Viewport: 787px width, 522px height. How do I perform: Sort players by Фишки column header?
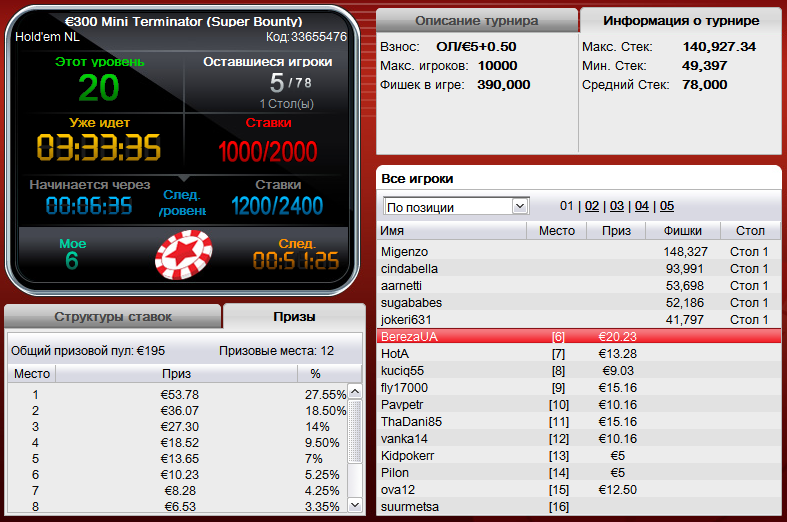[x=683, y=231]
